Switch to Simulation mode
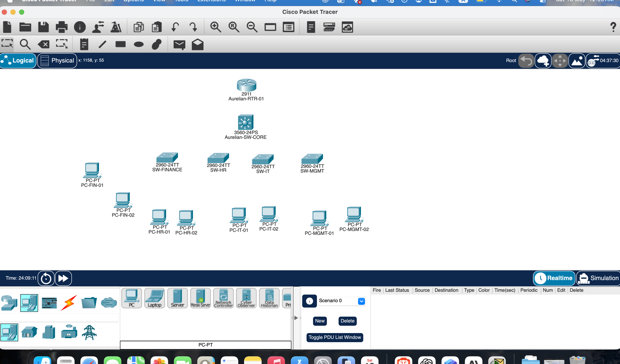 point(598,278)
